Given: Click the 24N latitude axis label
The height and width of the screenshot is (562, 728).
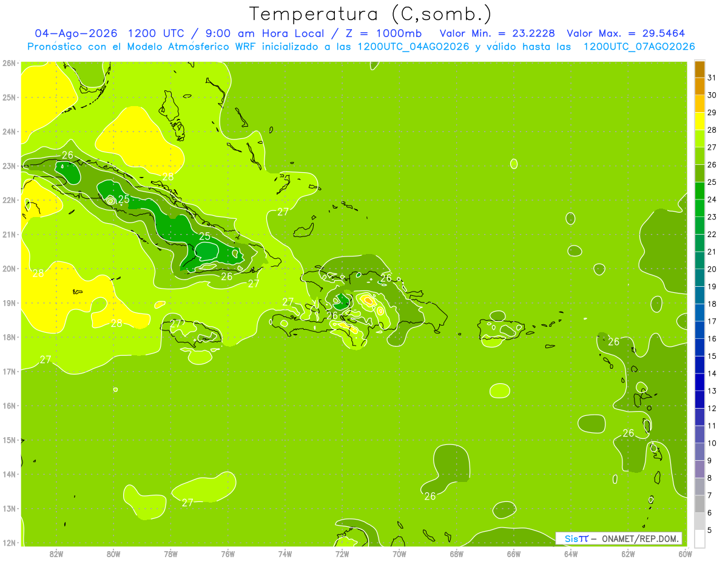Looking at the screenshot, I should pyautogui.click(x=8, y=132).
